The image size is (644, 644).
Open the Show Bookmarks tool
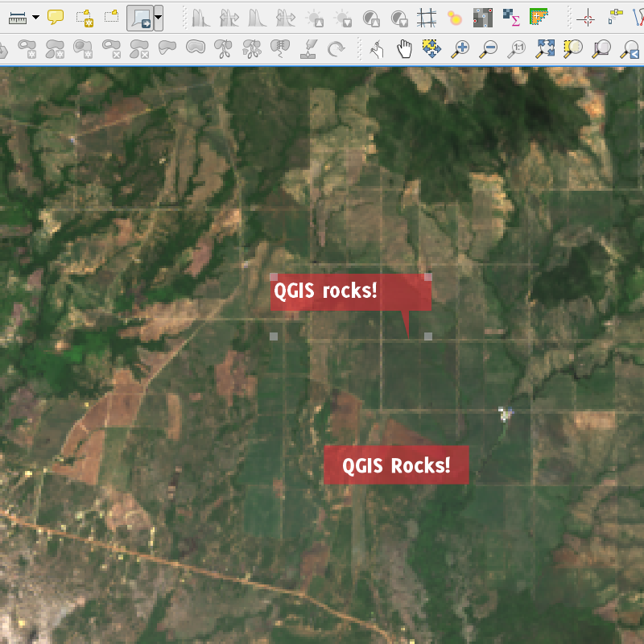click(111, 17)
